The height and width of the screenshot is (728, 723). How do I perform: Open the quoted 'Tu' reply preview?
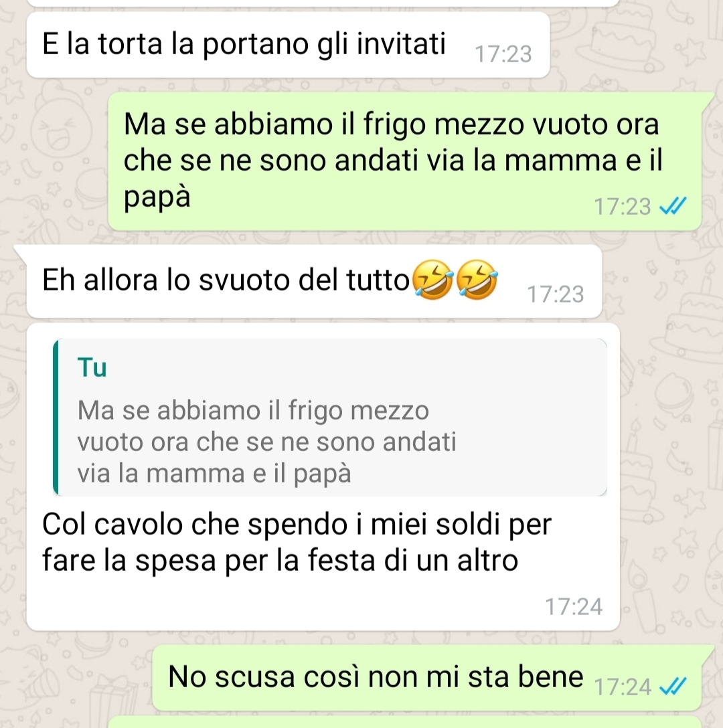(330, 418)
